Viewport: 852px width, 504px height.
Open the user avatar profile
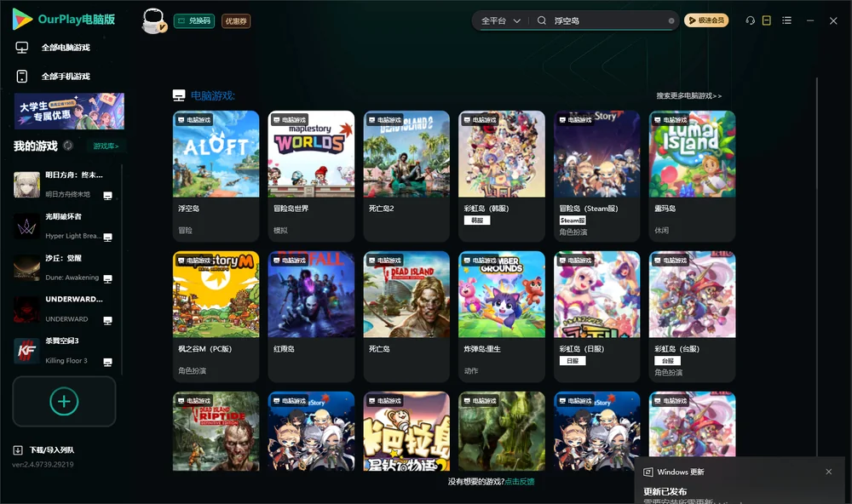153,20
